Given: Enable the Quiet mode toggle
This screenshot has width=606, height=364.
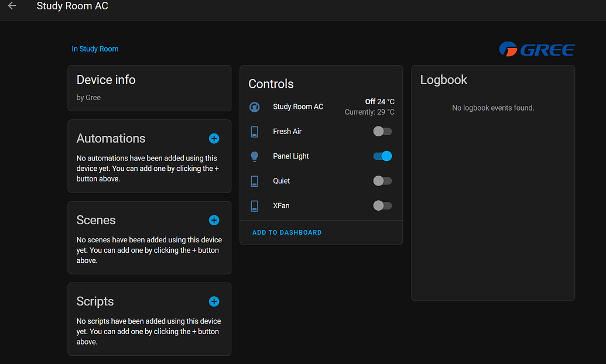Looking at the screenshot, I should point(382,181).
